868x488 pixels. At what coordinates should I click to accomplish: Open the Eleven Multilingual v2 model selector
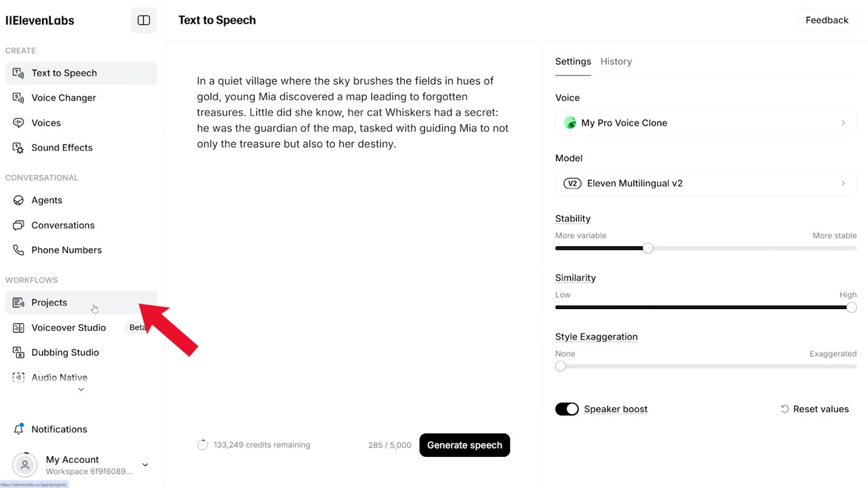pos(705,183)
